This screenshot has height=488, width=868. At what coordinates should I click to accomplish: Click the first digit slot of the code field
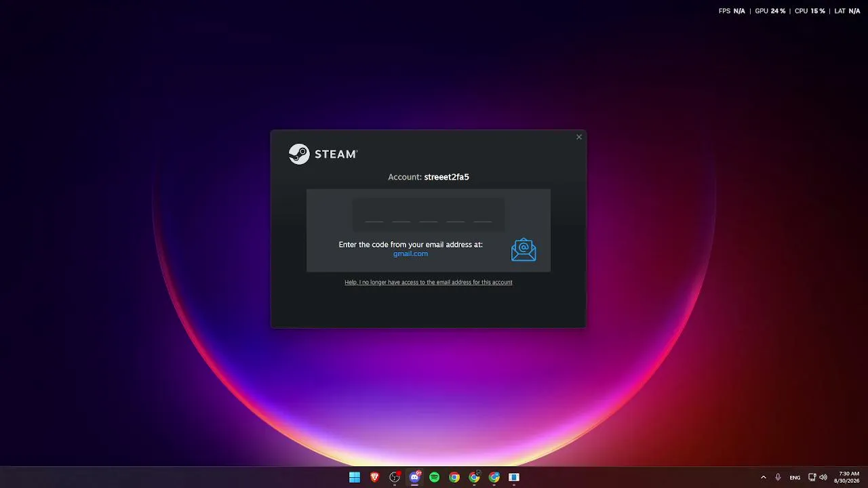[374, 215]
